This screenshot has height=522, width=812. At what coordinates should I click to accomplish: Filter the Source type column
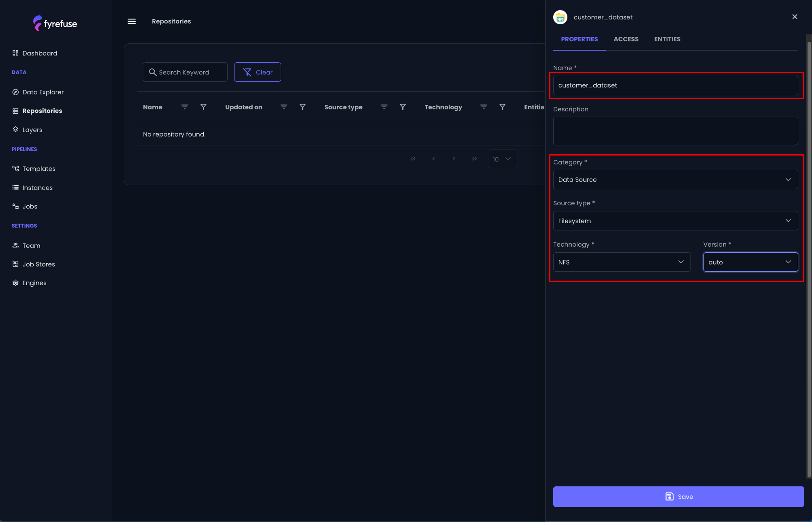[403, 107]
